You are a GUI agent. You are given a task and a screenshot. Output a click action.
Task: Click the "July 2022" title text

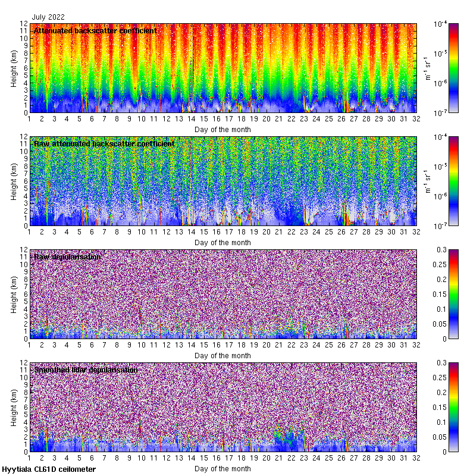[x=49, y=17]
